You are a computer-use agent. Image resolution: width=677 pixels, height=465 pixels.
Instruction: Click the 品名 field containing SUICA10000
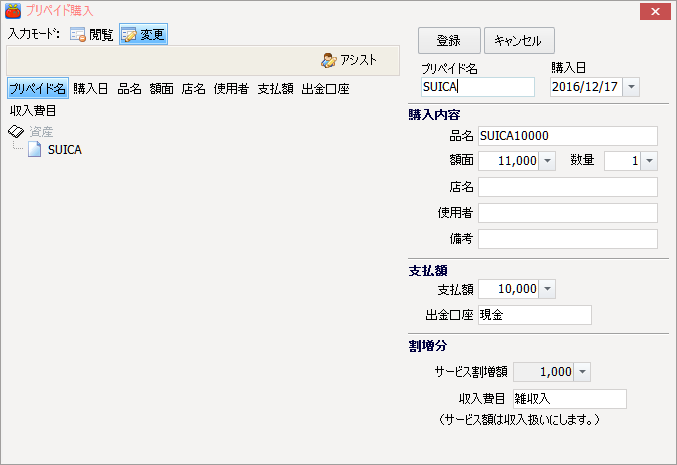coord(568,136)
